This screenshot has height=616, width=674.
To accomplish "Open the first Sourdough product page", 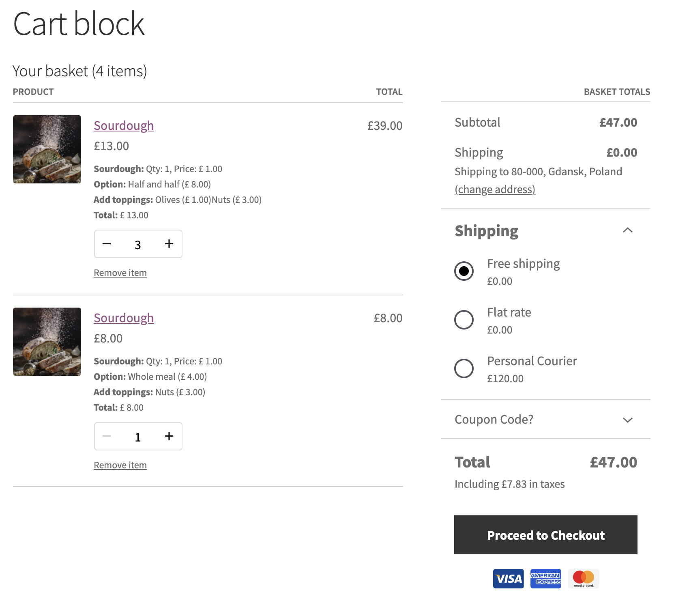I will click(124, 125).
